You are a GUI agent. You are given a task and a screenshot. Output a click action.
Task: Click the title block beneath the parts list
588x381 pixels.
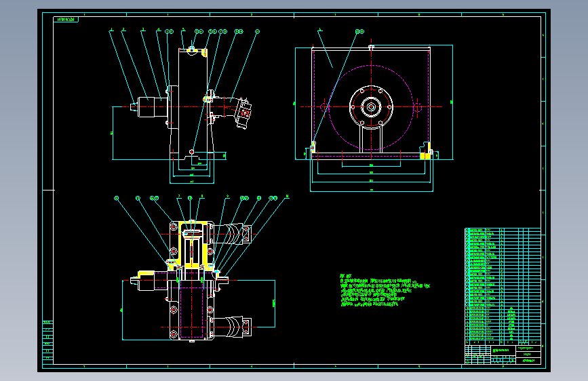pyautogui.click(x=503, y=355)
